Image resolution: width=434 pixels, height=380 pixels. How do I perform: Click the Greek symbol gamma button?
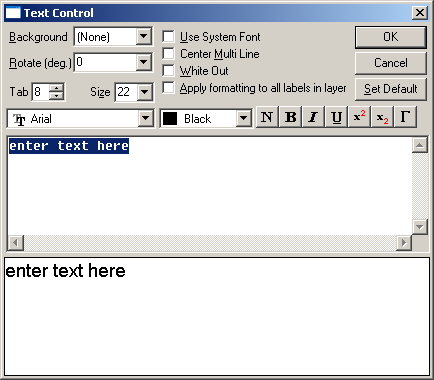pyautogui.click(x=405, y=117)
